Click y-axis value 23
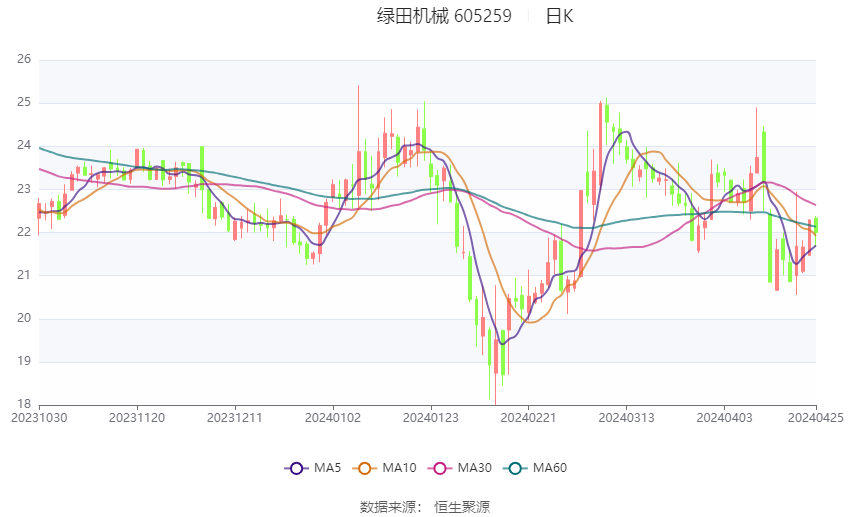 (x=24, y=189)
